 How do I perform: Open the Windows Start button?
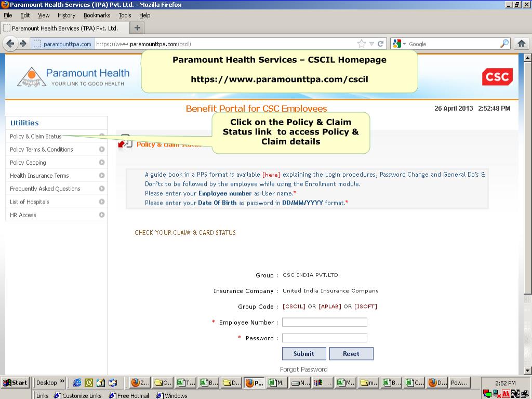click(x=16, y=383)
